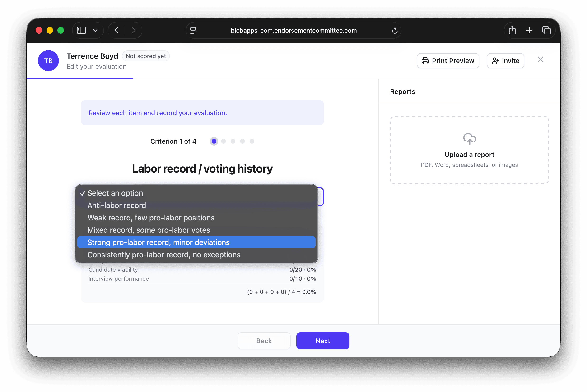
Task: Show the tab overview icon
Action: (546, 30)
